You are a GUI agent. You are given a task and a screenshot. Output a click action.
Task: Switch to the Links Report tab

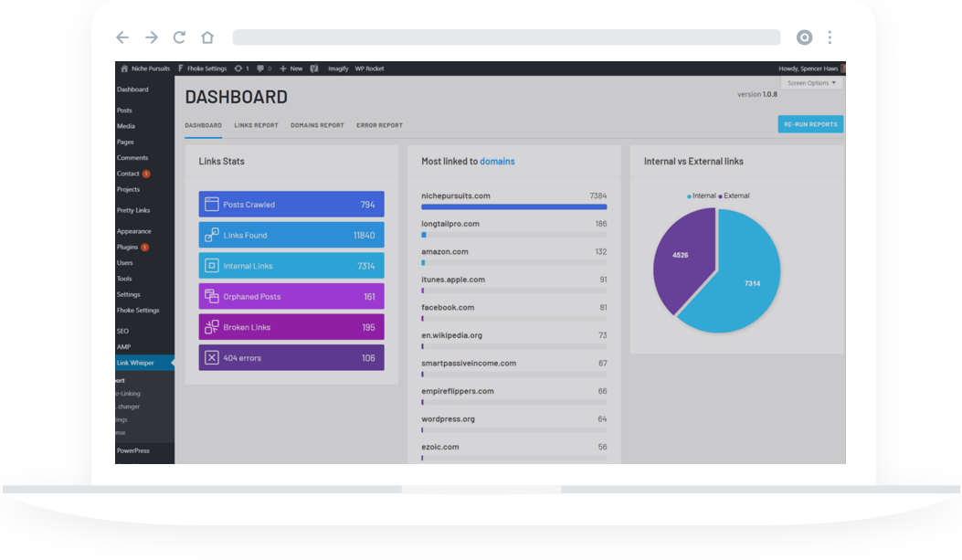[256, 125]
